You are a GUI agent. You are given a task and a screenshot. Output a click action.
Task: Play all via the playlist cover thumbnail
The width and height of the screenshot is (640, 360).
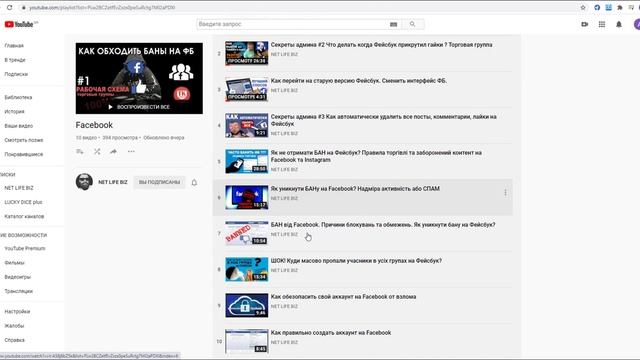tap(139, 78)
